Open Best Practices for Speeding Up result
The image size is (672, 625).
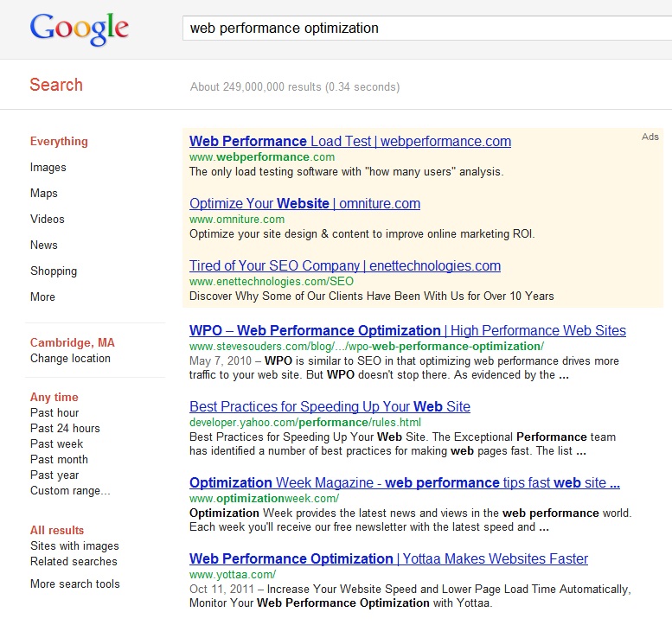click(x=330, y=406)
